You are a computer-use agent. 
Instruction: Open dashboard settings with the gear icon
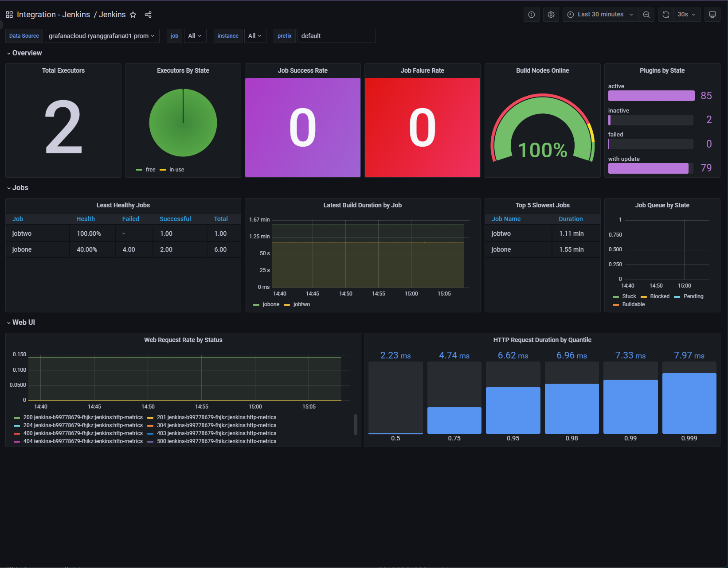pos(551,14)
